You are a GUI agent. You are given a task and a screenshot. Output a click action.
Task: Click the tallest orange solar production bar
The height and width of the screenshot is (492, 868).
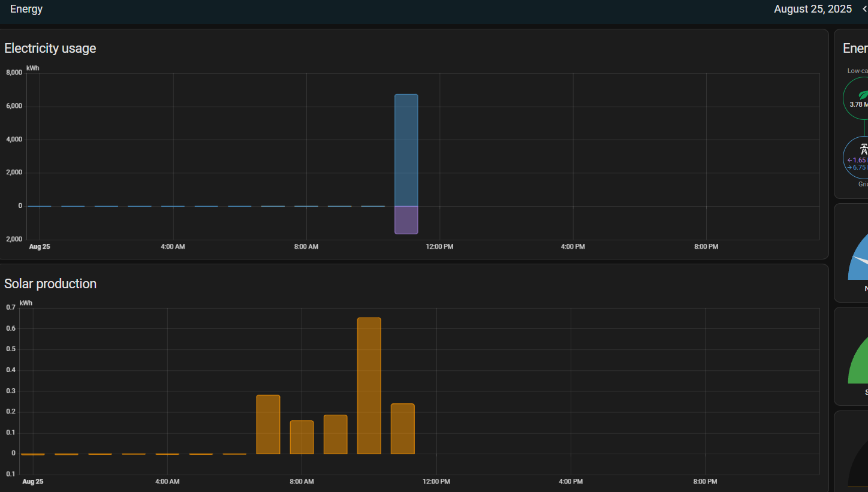[369, 385]
